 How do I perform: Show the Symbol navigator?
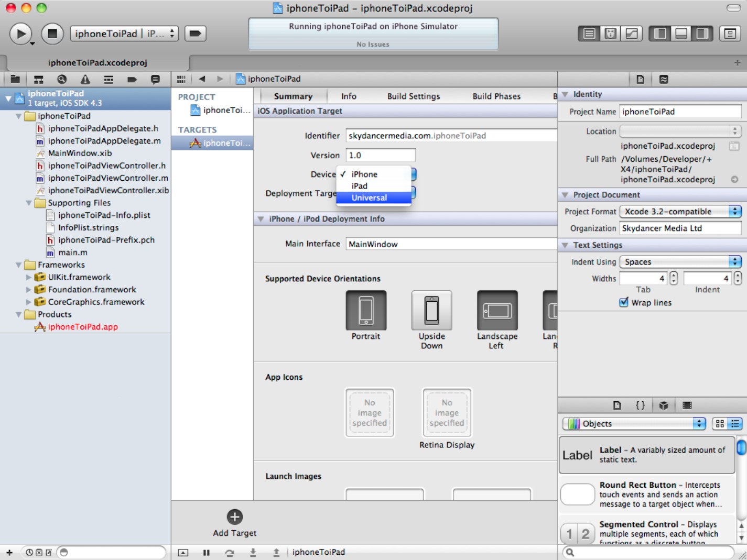39,80
